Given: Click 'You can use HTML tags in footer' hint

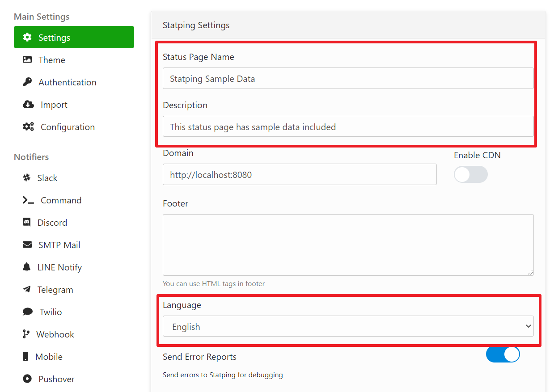Looking at the screenshot, I should (x=214, y=283).
